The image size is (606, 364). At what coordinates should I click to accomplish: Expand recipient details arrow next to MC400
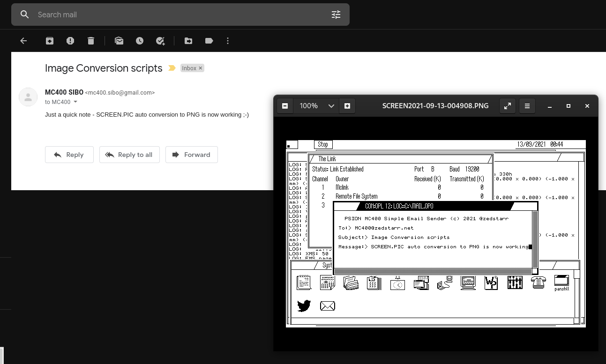[x=75, y=102]
